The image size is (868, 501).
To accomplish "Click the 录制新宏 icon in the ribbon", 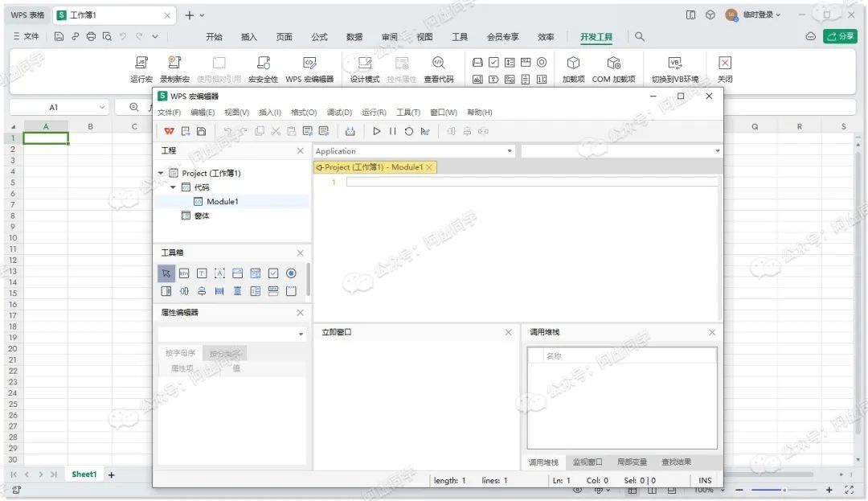I will click(174, 68).
